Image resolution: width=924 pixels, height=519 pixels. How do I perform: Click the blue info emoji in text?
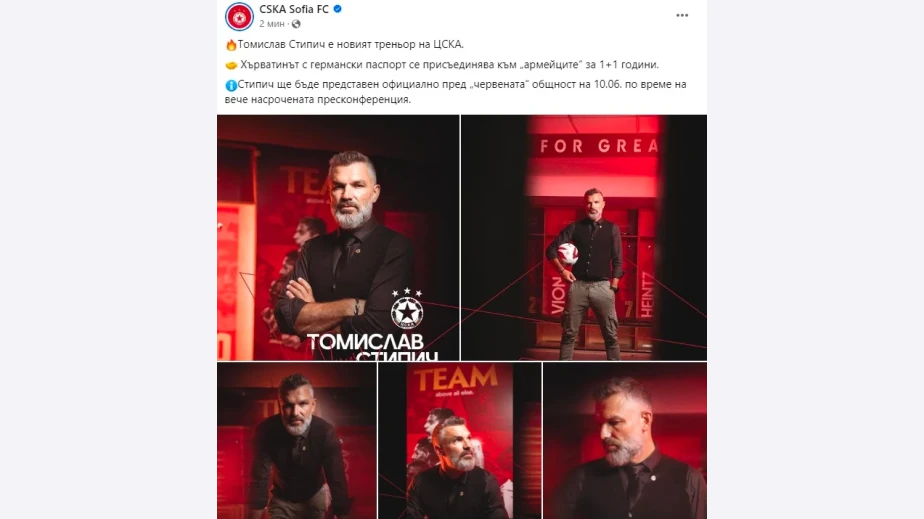231,85
